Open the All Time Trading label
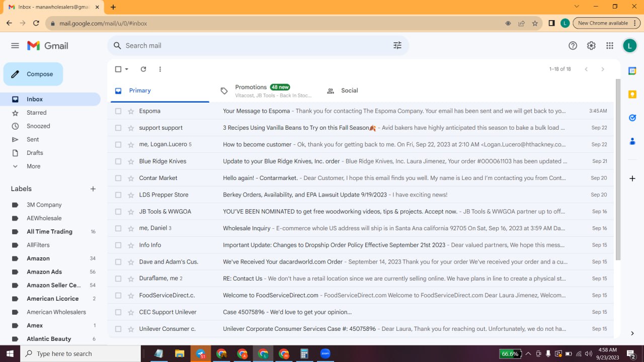Viewport: 644px width, 362px height. tap(50, 232)
